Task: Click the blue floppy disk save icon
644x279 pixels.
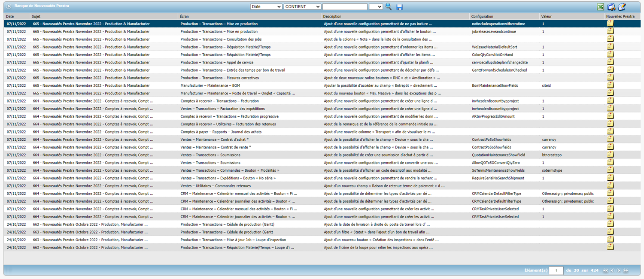Action: pos(400,7)
